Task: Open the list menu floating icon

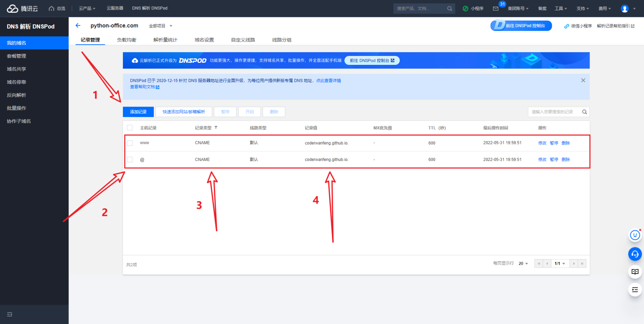Action: coord(635,290)
